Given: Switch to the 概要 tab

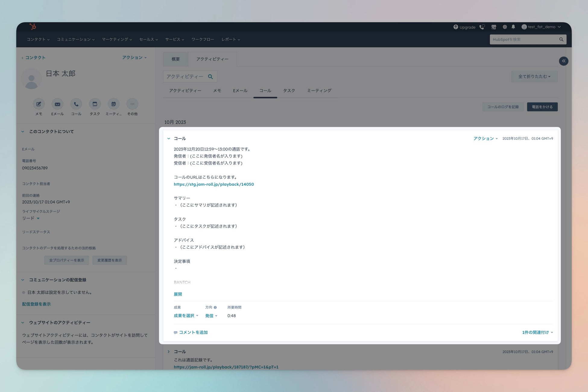Looking at the screenshot, I should coord(175,59).
